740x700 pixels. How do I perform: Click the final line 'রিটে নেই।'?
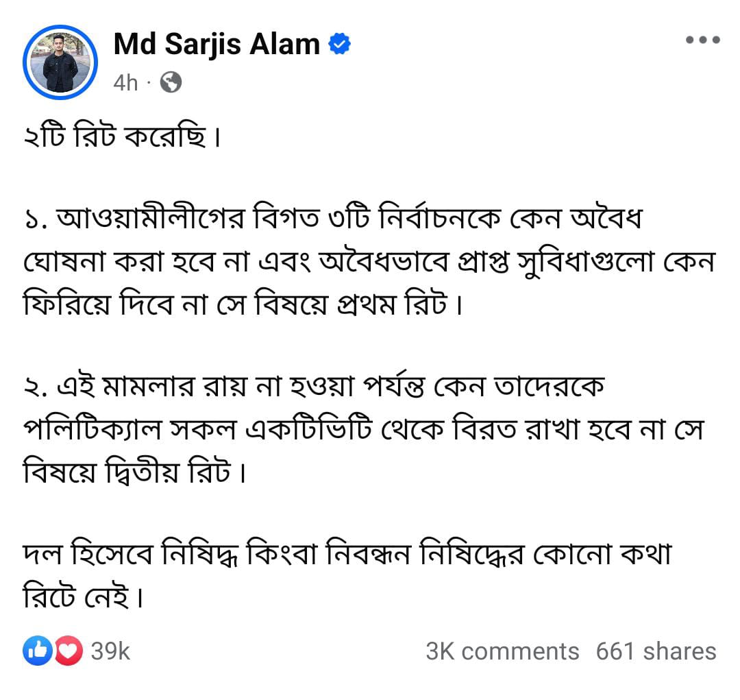(83, 596)
